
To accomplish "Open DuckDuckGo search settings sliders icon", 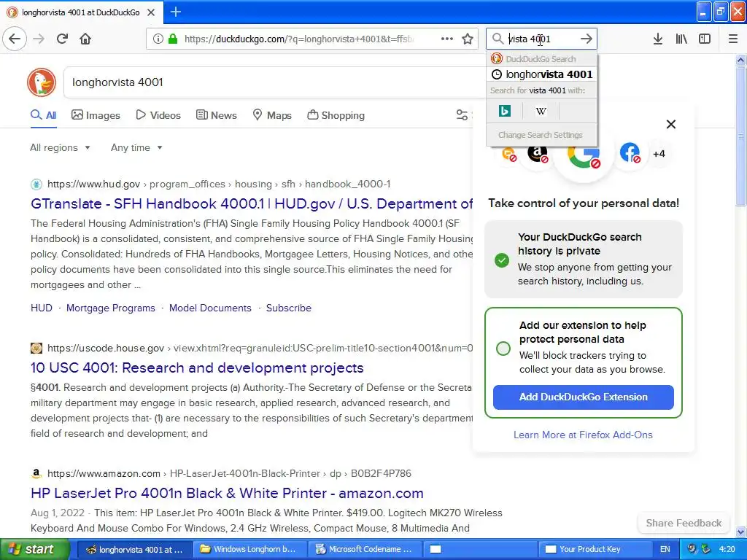I will pos(462,114).
